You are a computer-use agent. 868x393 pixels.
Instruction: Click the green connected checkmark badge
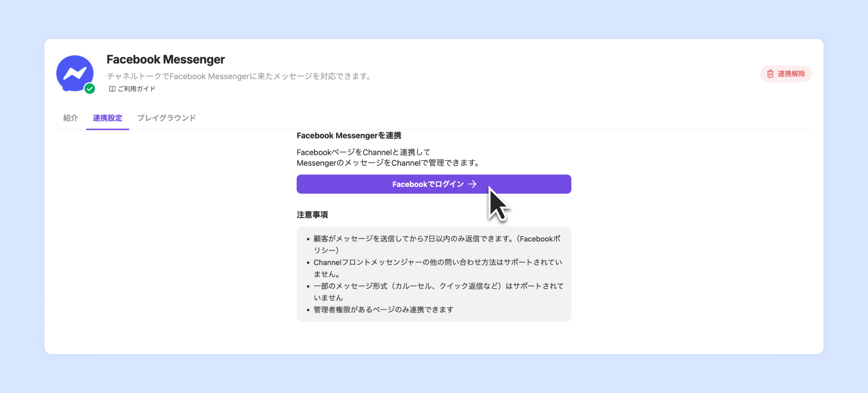tap(90, 89)
